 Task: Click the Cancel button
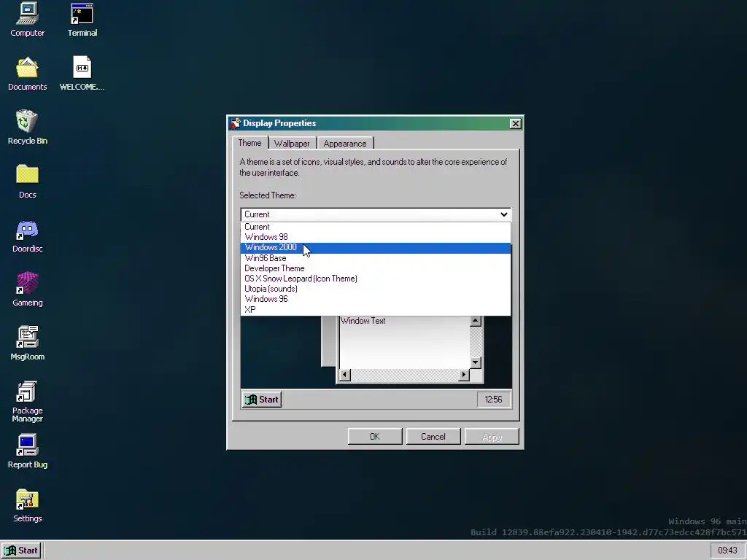click(x=433, y=437)
